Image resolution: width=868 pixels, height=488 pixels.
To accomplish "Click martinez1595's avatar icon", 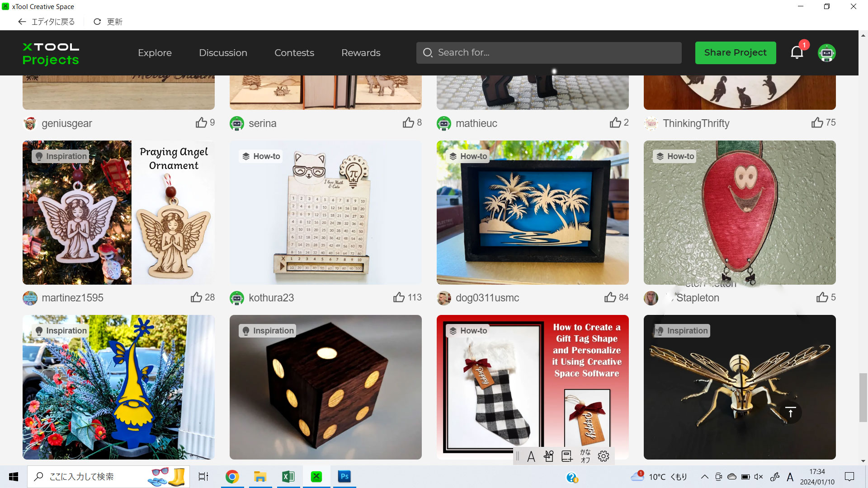I will pyautogui.click(x=30, y=298).
